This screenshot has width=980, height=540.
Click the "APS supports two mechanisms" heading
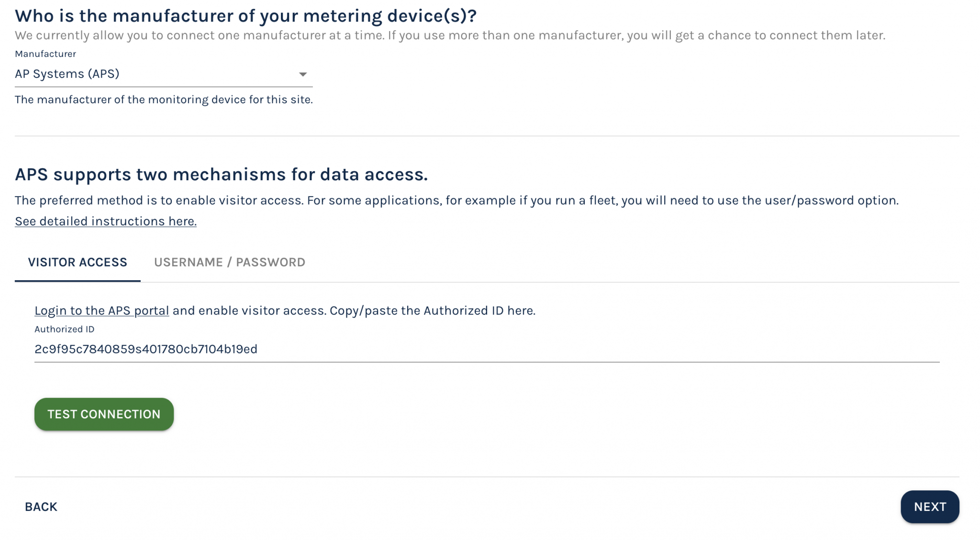coord(221,175)
